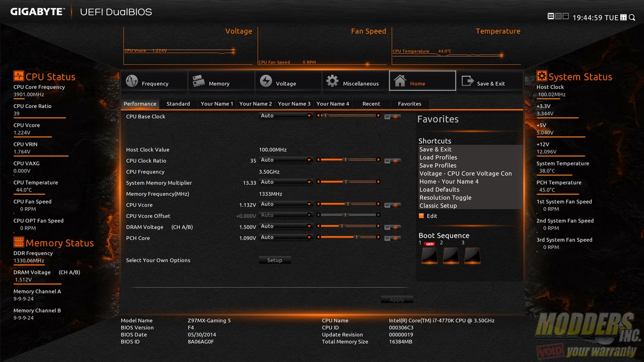Switch to the Your Name 3 tab
The width and height of the screenshot is (644, 362).
click(x=294, y=104)
